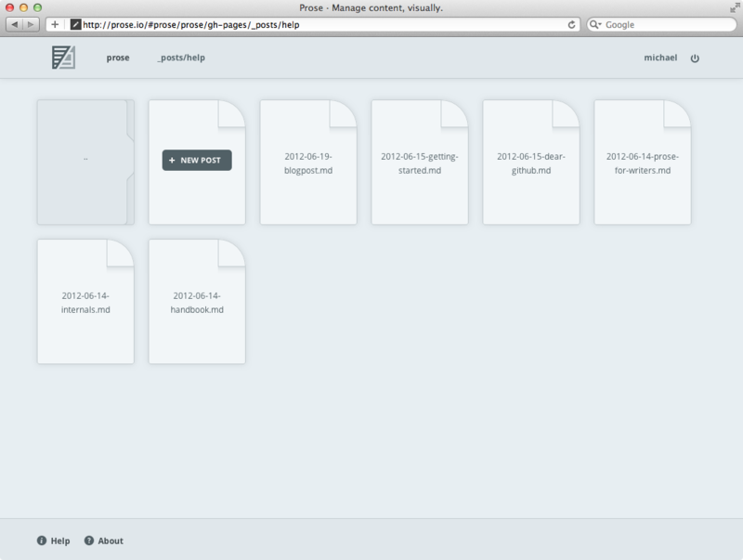Click the browser back arrow
Screen dimensions: 743x560
[15, 25]
